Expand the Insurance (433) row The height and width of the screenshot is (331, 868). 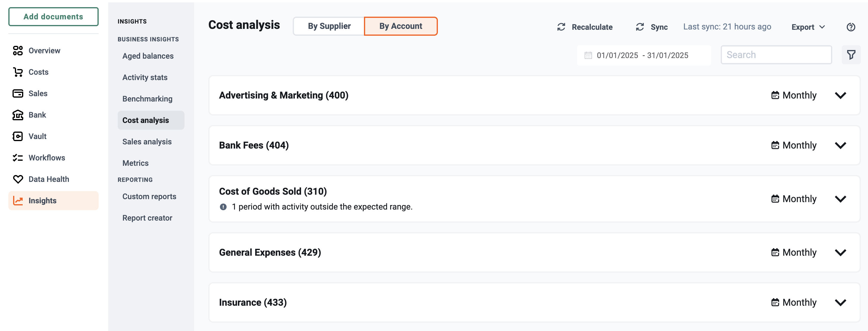point(840,303)
